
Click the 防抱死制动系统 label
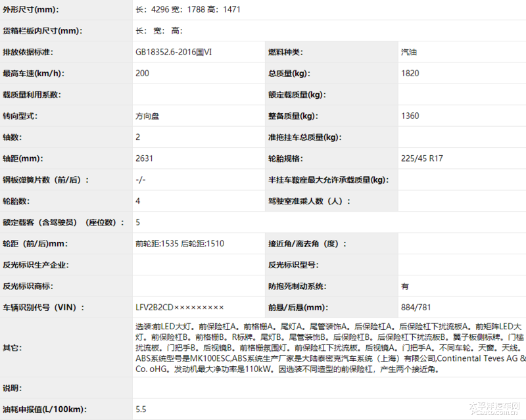pyautogui.click(x=297, y=286)
